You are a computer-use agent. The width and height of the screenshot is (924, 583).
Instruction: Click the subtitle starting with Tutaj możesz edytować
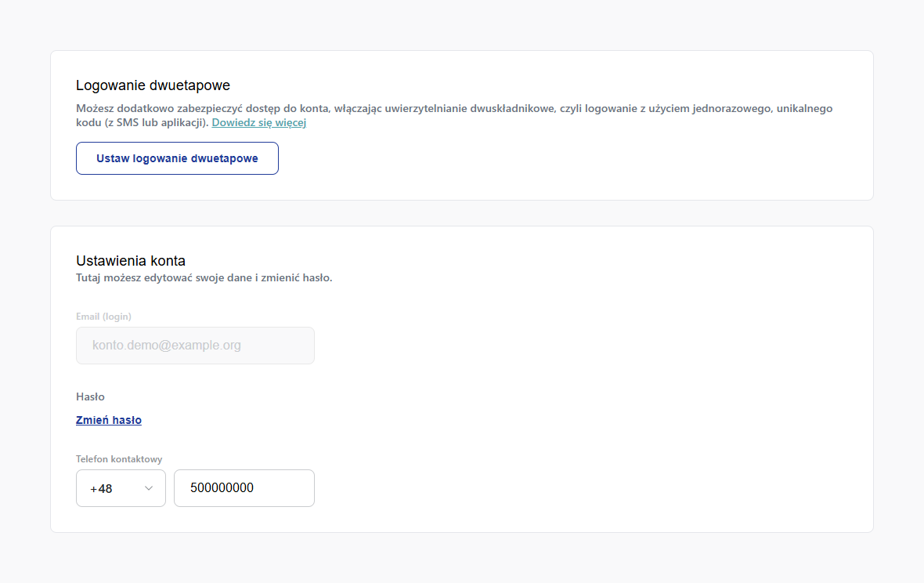click(x=204, y=277)
